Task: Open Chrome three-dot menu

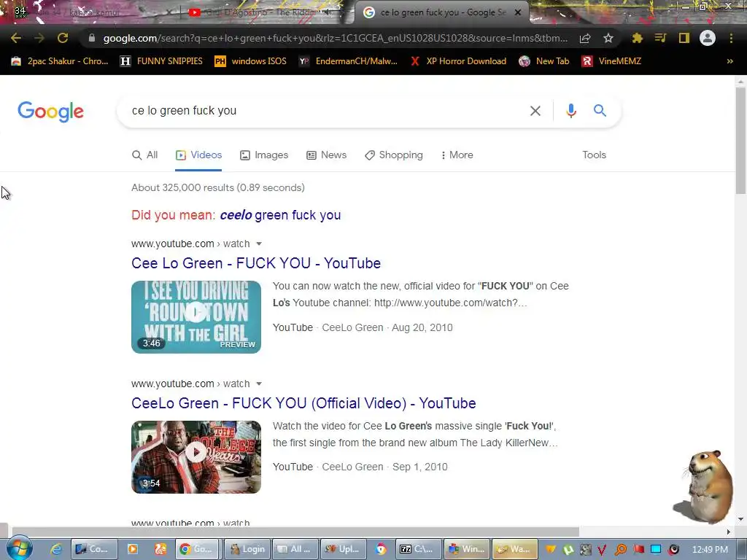Action: (731, 38)
